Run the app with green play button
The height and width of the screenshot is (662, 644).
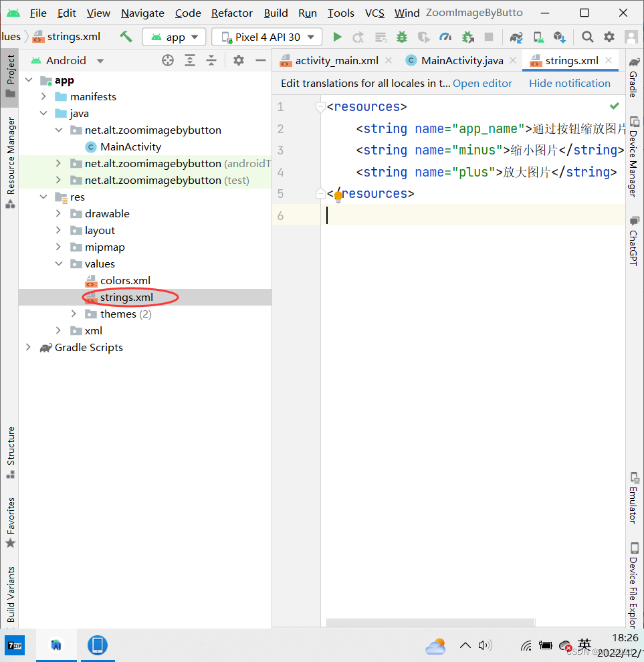pos(337,37)
